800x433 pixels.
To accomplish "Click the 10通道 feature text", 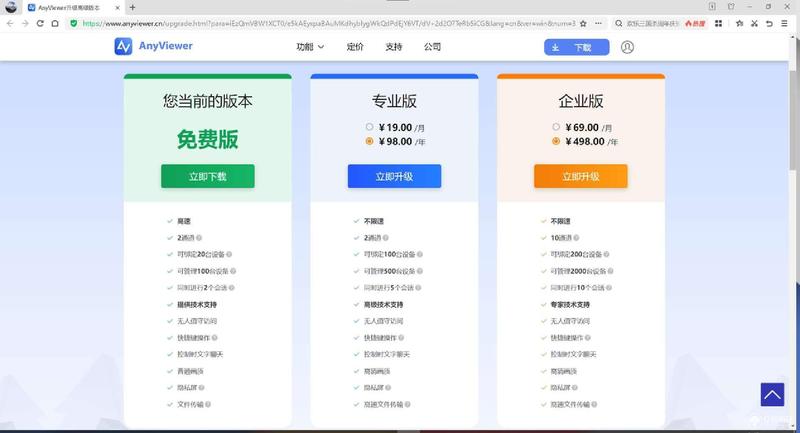I will (561, 238).
